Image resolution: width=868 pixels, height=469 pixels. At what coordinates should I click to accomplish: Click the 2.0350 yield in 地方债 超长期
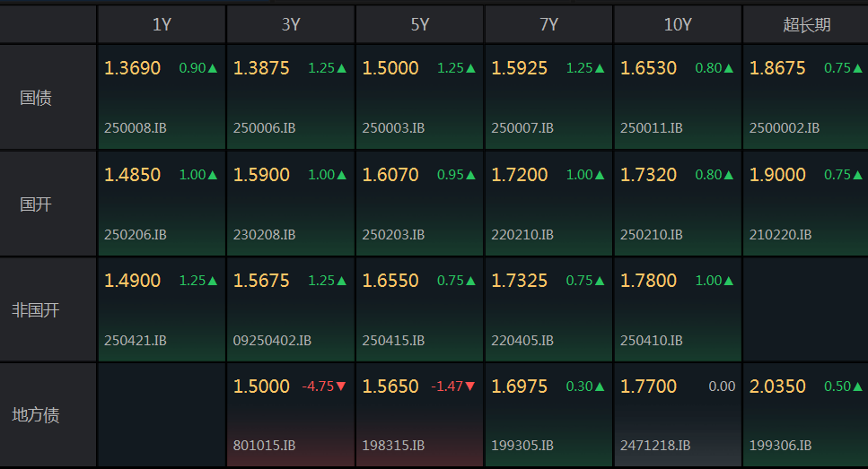(x=777, y=386)
